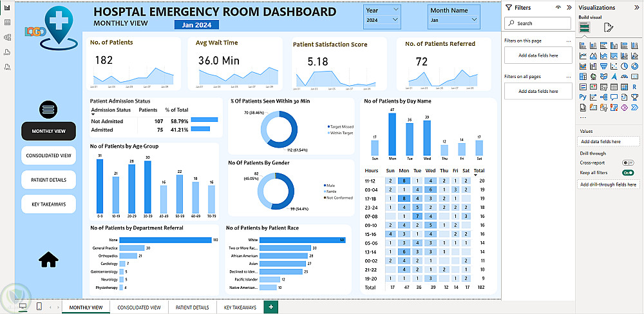Select Line chart visual
644x314 pixels.
(x=583, y=55)
